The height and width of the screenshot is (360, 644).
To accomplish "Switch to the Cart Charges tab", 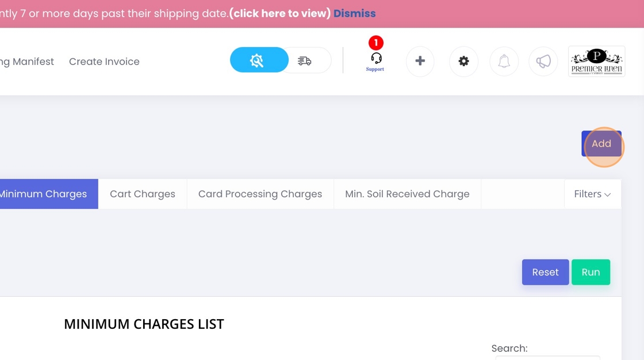I will [x=143, y=194].
